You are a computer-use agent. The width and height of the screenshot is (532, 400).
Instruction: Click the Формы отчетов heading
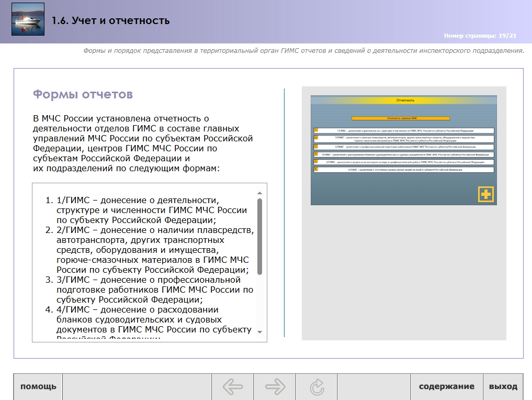coord(83,94)
